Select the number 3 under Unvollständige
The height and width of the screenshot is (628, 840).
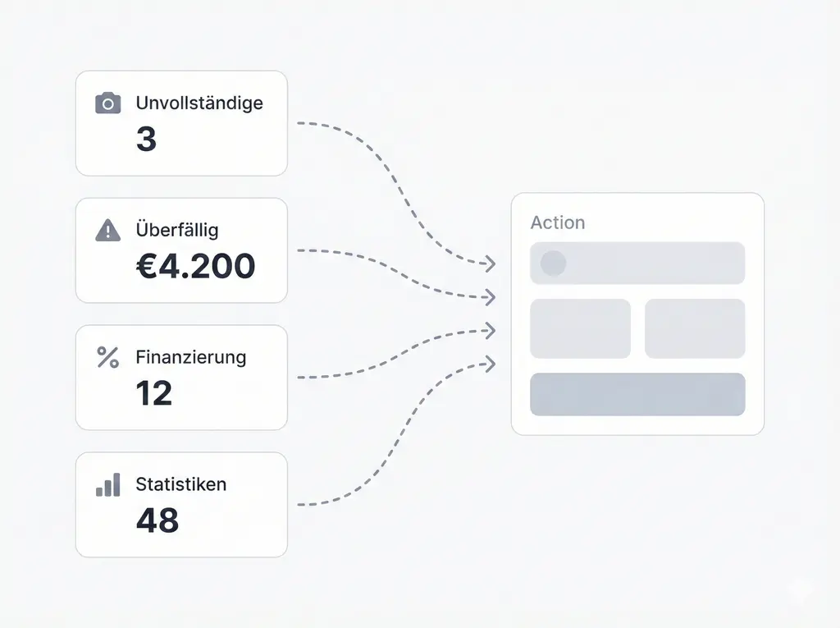click(146, 139)
